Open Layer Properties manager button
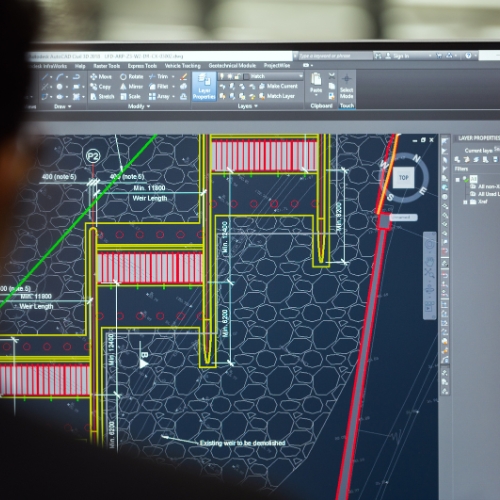This screenshot has height=500, width=500. [x=204, y=87]
